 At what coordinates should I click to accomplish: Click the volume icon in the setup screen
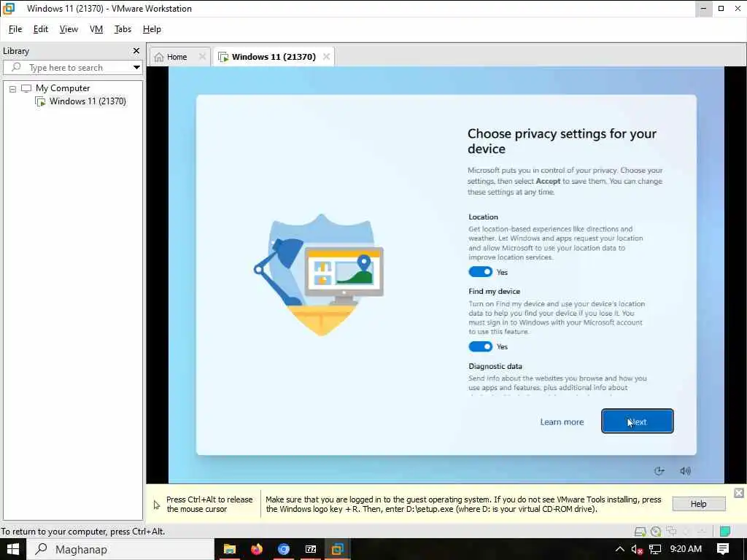point(685,471)
